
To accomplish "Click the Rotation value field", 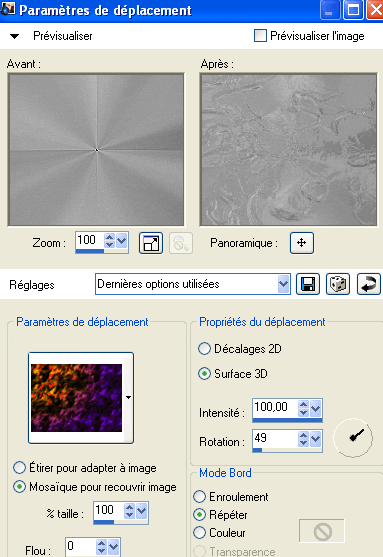I will click(x=275, y=438).
